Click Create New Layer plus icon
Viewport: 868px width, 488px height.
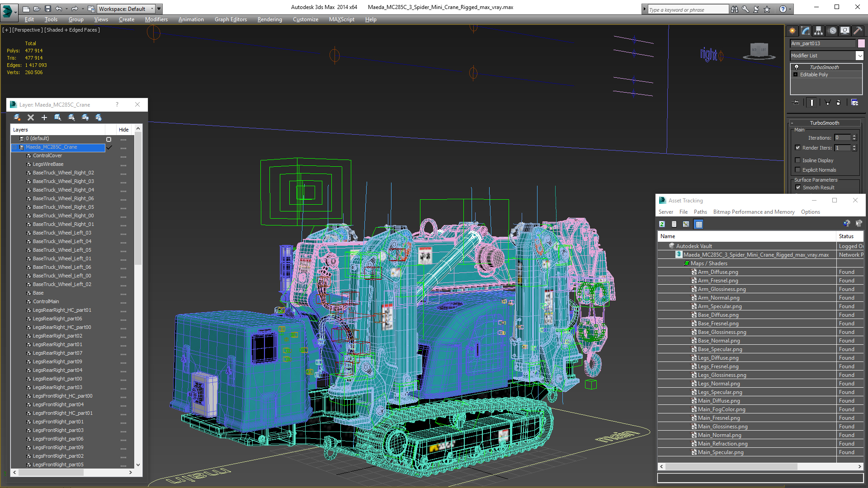click(x=44, y=117)
